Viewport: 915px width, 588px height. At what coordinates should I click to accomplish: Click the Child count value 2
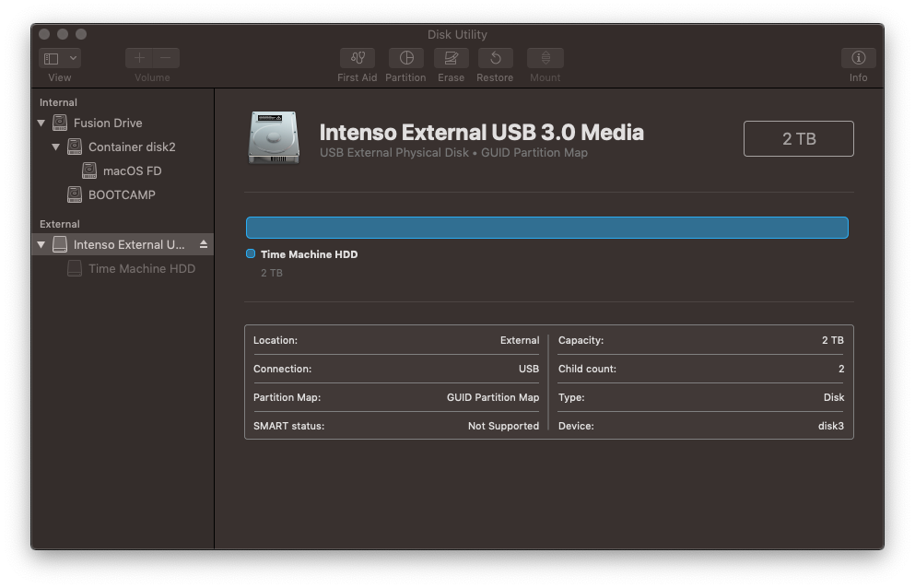tap(841, 369)
